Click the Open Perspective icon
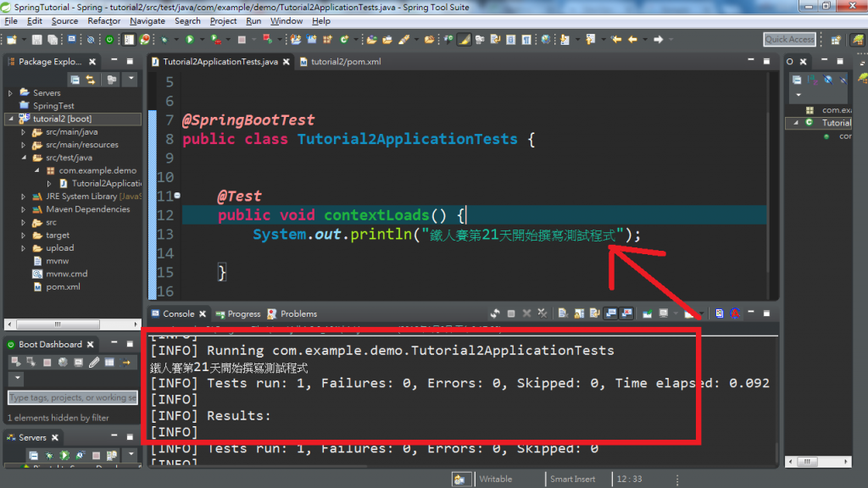 point(836,39)
